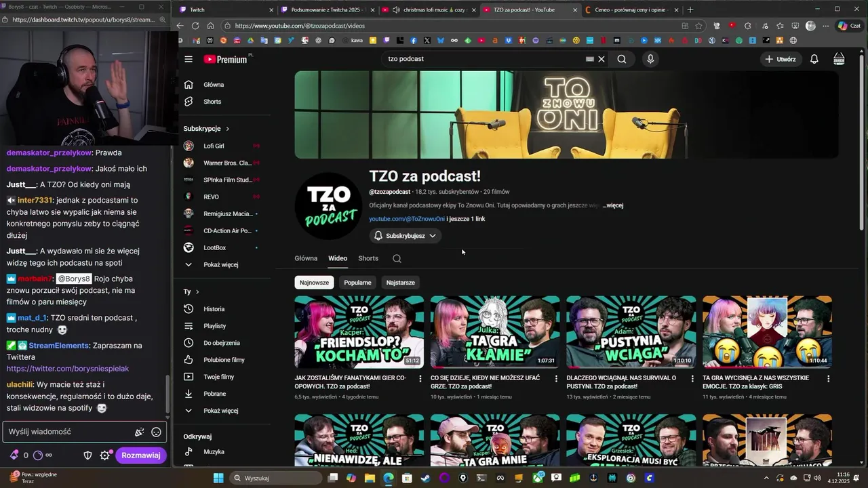
Task: Open Shorts in the YouTube sidebar
Action: tap(212, 102)
